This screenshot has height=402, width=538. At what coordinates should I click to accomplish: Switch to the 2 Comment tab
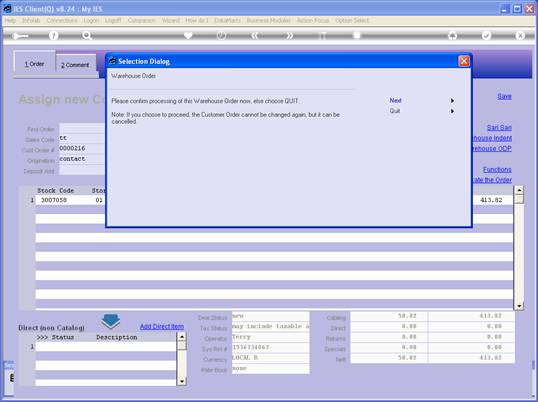click(x=75, y=65)
